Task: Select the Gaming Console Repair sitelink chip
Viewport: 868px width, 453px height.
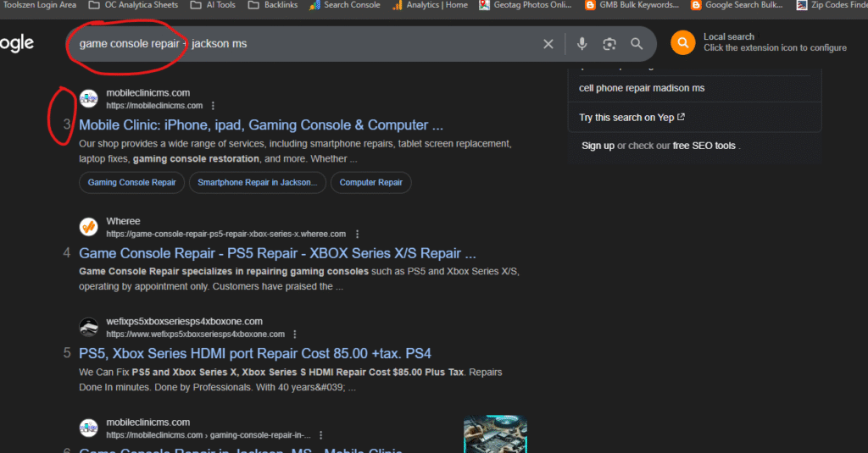Action: click(x=131, y=182)
